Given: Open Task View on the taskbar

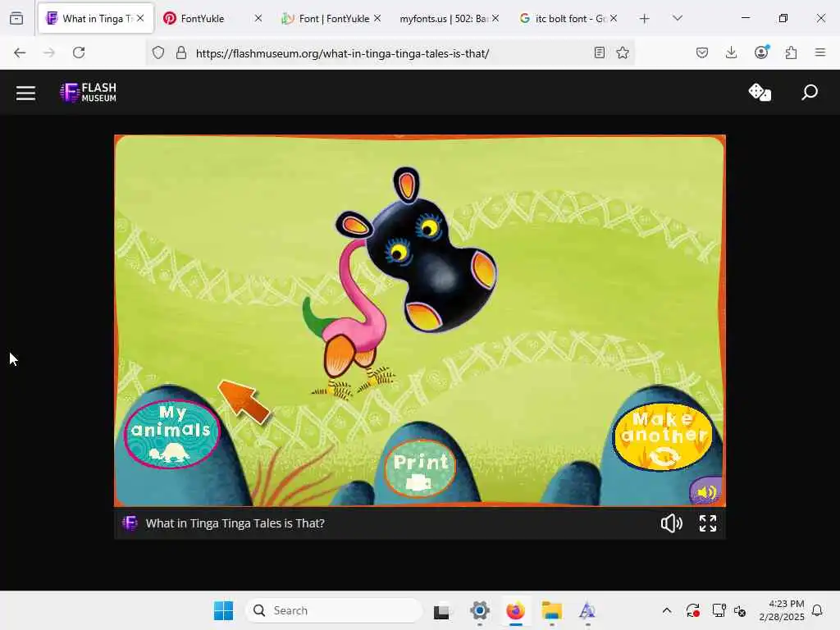Looking at the screenshot, I should 441,610.
